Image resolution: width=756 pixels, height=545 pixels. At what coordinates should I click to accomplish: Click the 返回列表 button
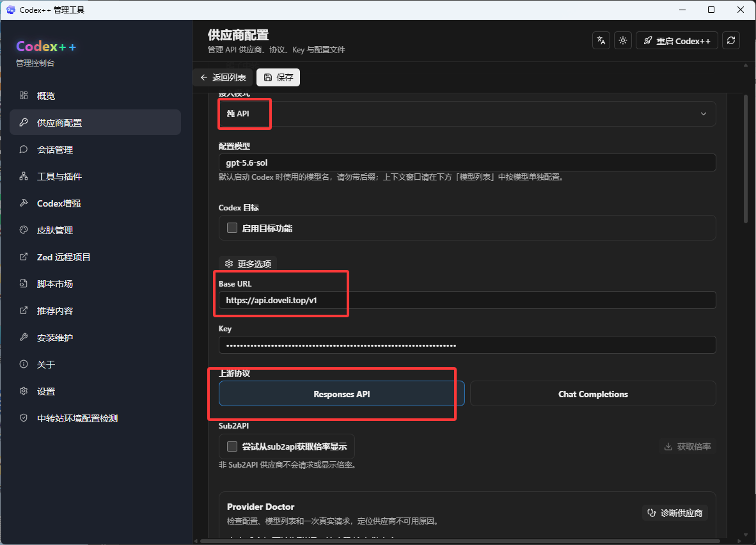(223, 77)
